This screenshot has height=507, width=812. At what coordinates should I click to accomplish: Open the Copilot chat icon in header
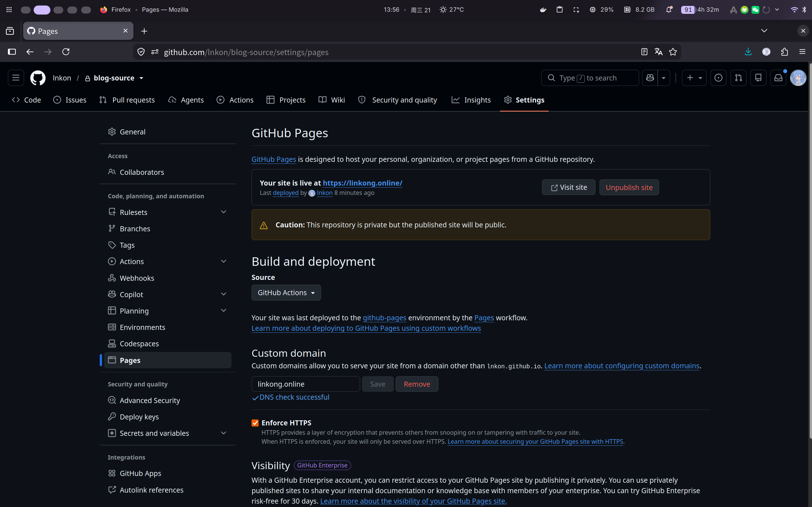point(650,78)
